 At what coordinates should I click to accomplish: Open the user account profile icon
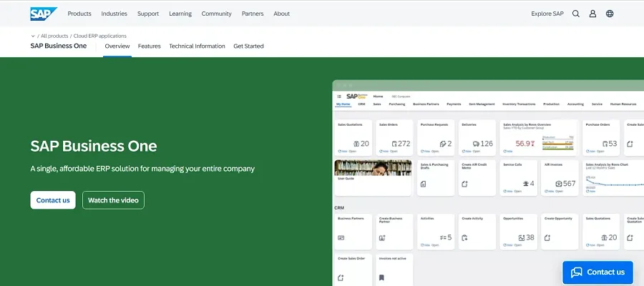[x=592, y=14]
